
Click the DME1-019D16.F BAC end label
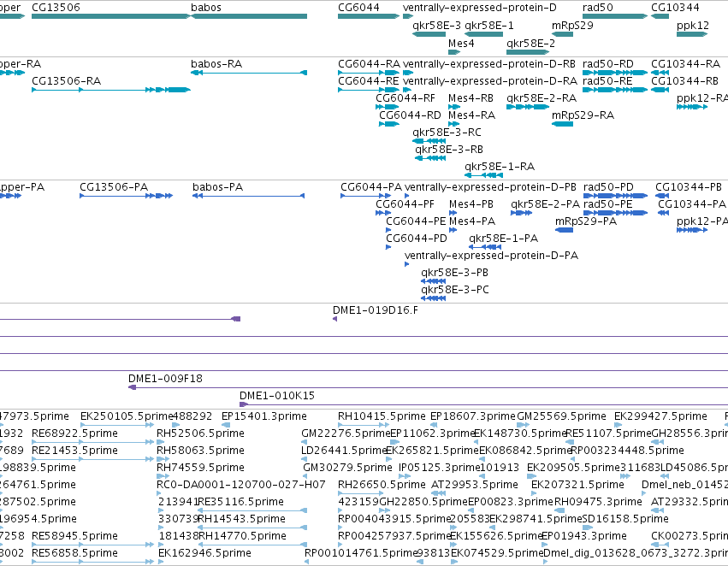tap(376, 310)
